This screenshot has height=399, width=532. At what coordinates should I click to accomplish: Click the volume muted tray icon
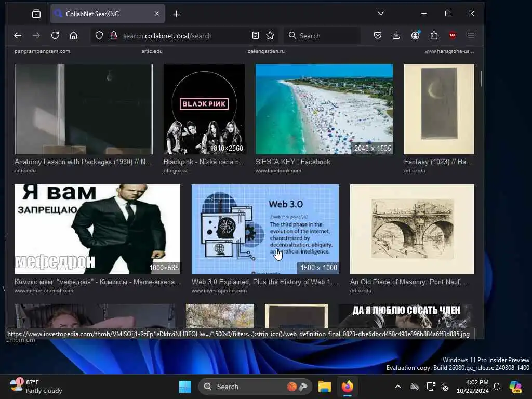444,387
